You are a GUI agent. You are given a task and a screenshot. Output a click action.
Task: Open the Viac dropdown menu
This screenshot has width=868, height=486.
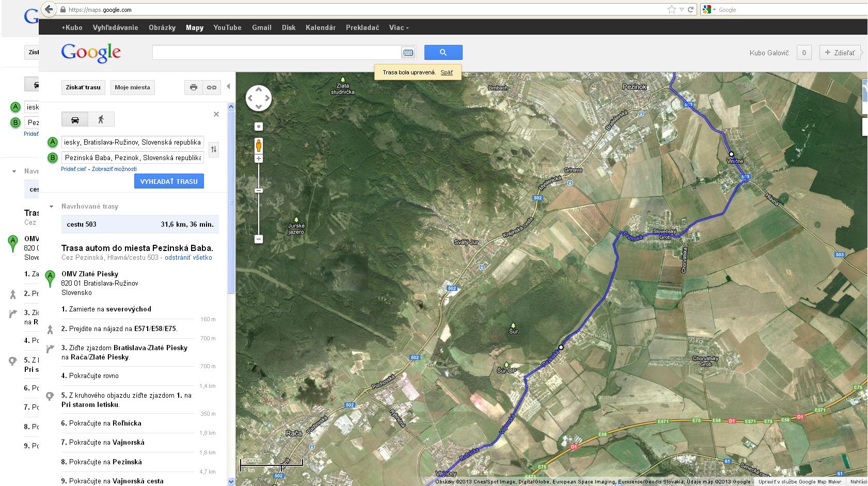399,27
